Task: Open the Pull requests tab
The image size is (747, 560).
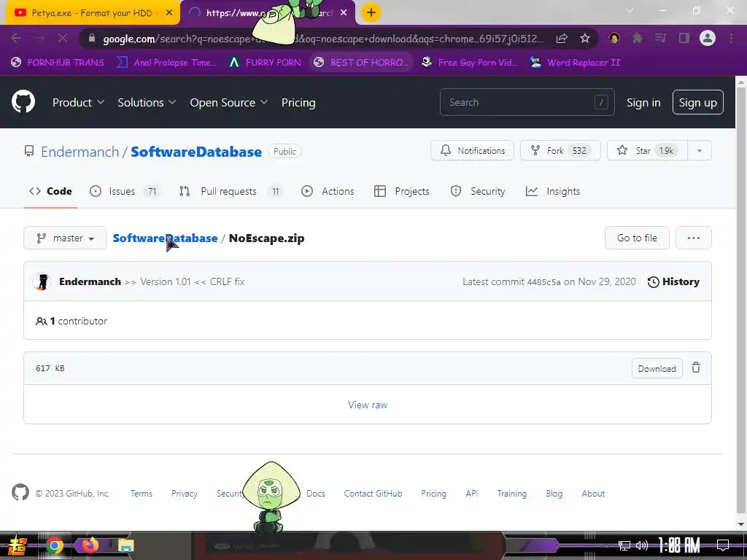Action: (231, 192)
